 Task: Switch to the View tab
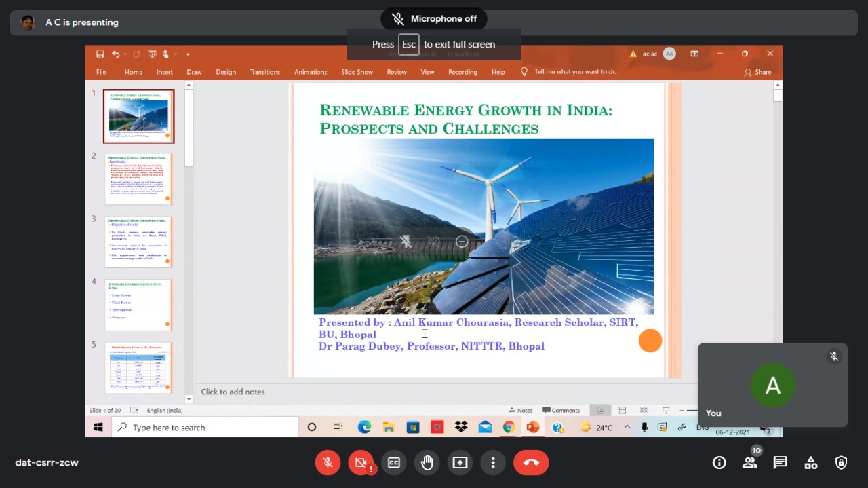427,72
